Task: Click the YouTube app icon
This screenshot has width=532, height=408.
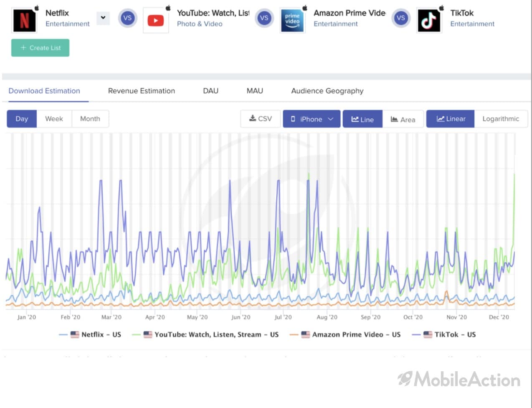Action: pos(156,20)
